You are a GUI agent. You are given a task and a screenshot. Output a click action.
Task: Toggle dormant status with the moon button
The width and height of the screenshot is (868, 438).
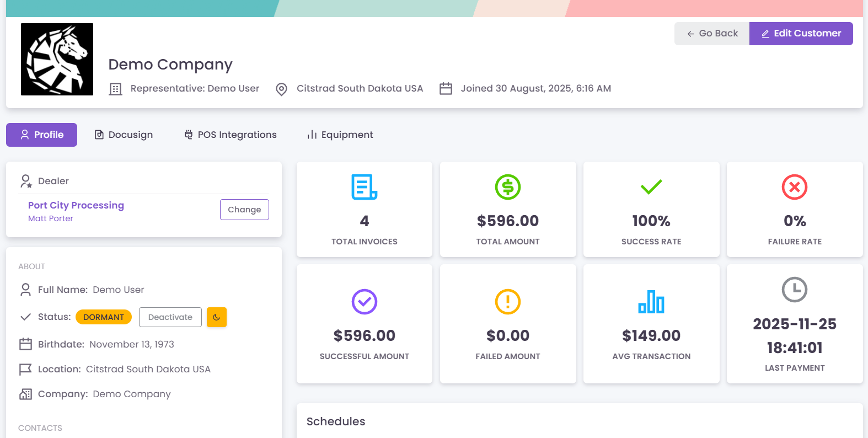(x=217, y=317)
